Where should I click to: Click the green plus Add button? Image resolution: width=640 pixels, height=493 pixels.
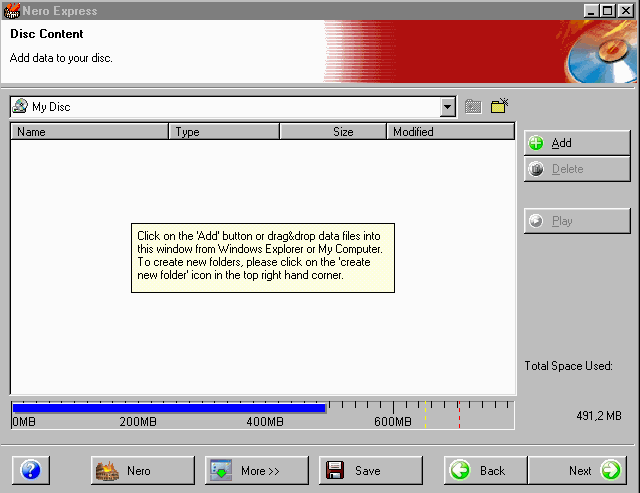pos(577,143)
